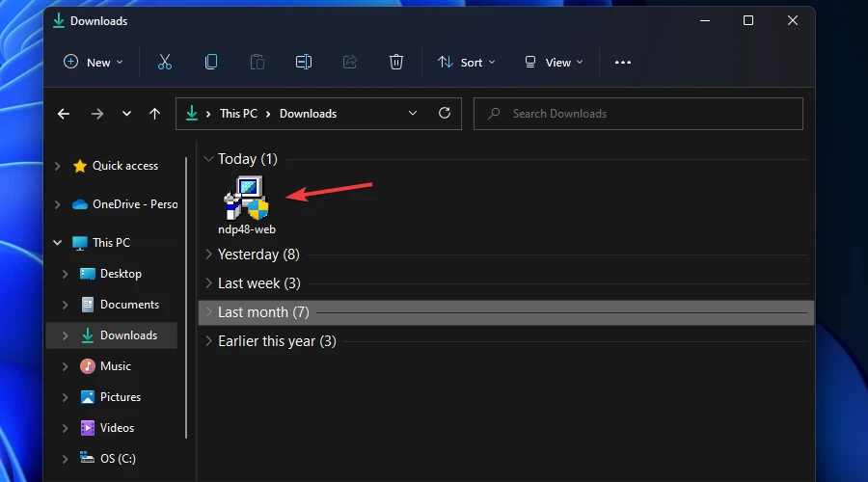Click the Back navigation arrow

(64, 114)
